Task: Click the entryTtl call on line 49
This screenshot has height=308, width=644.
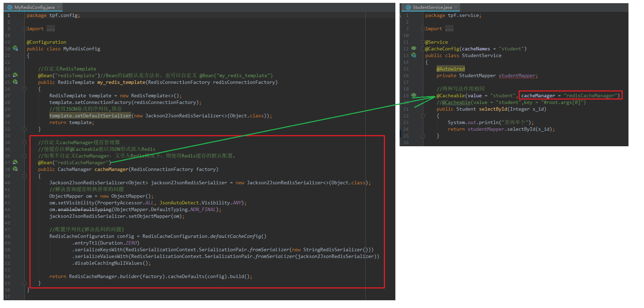Action: coord(106,243)
